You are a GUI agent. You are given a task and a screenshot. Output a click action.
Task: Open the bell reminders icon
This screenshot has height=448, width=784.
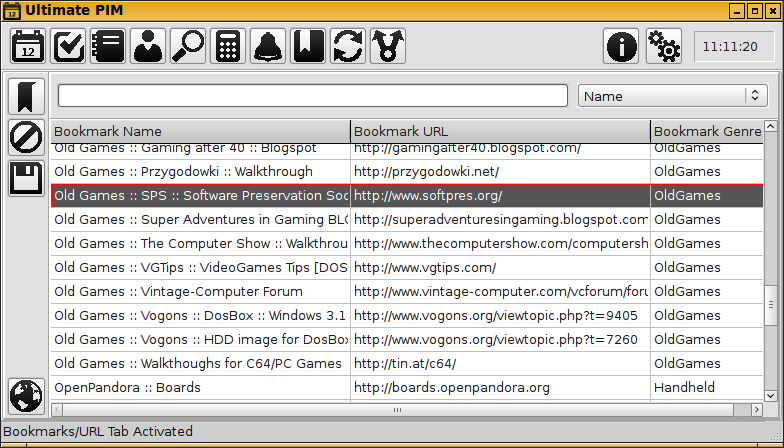coord(268,46)
